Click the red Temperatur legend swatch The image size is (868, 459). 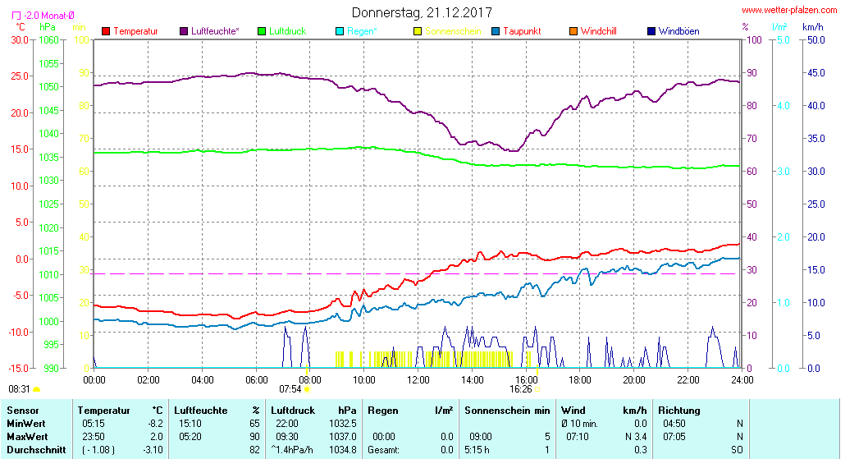[x=106, y=31]
